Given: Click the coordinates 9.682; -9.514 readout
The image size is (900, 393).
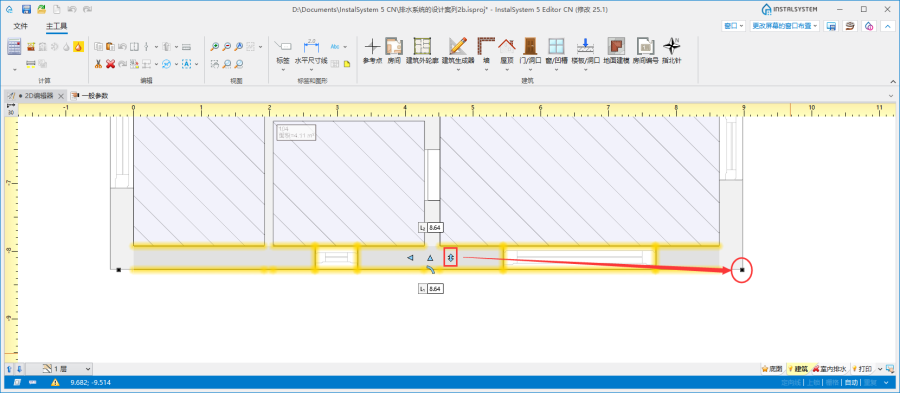Looking at the screenshot, I should pos(91,383).
